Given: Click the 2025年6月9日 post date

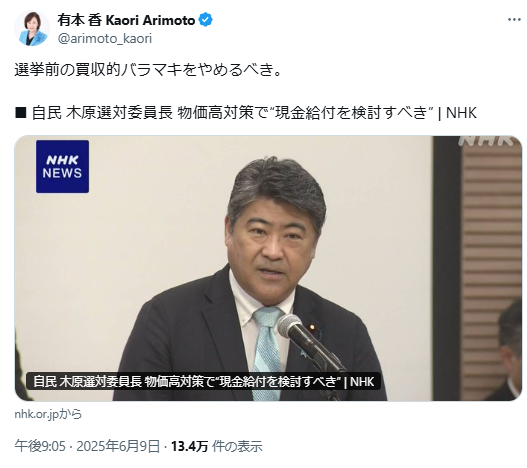Looking at the screenshot, I should click(118, 446).
